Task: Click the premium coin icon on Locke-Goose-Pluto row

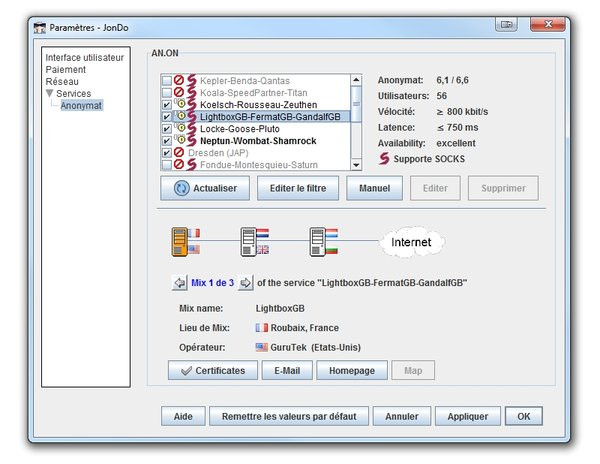Action: coord(180,128)
